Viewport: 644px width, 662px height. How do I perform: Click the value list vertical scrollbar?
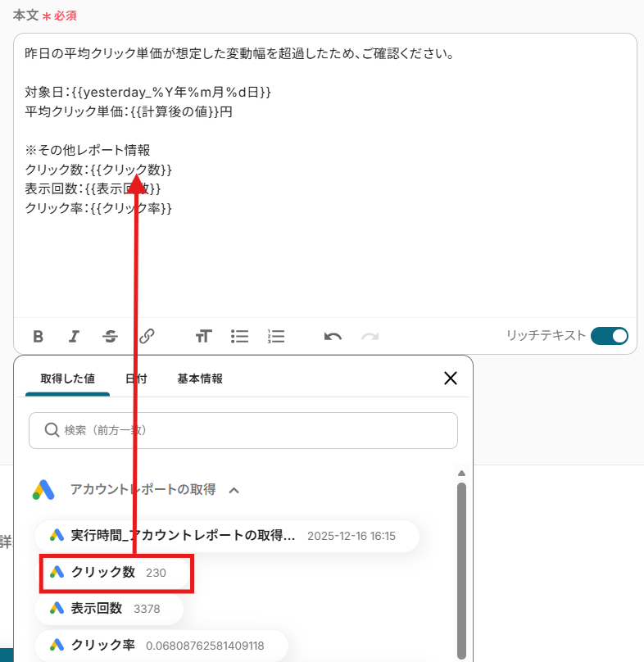pos(461,570)
